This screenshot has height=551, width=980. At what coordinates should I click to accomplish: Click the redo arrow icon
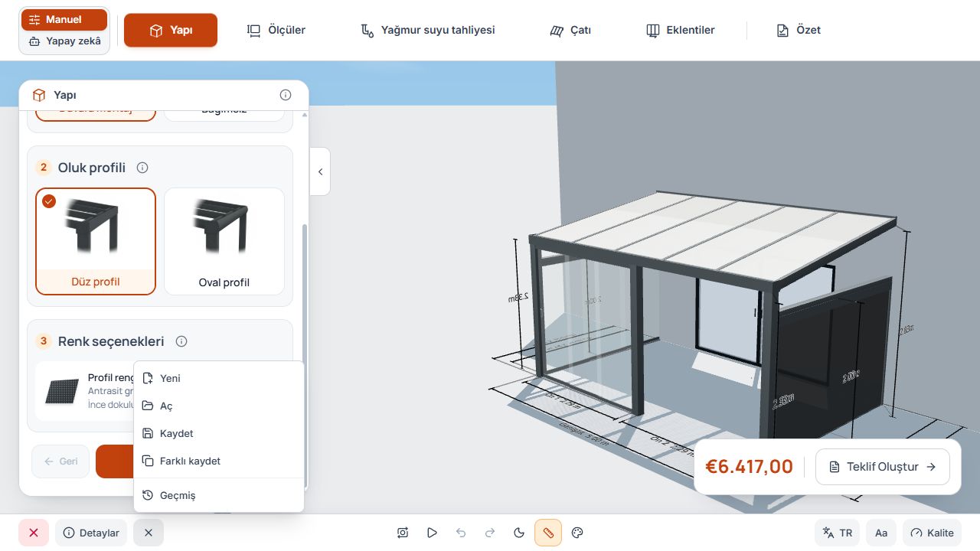[490, 533]
